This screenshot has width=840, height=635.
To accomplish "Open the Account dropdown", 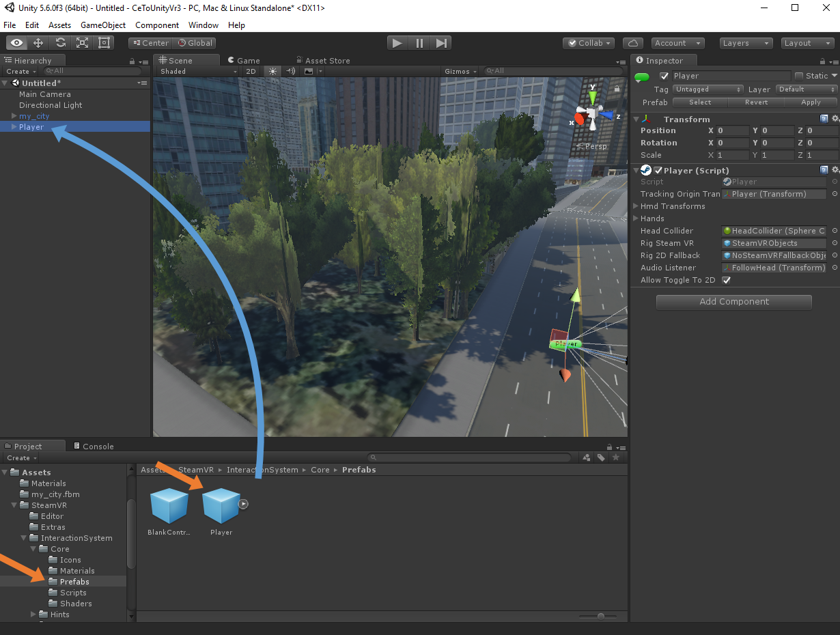I will pyautogui.click(x=678, y=43).
